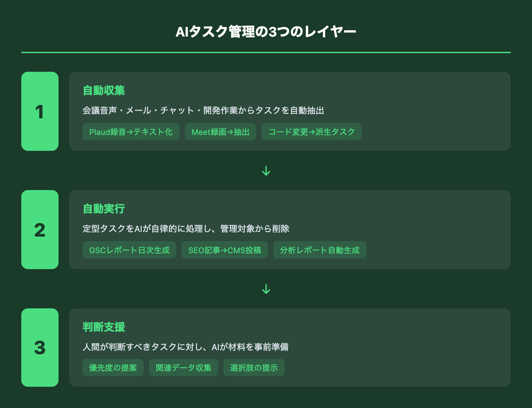Viewport: 532px width, 408px height.
Task: Select the 分析レポート自動生成 tag
Action: tap(320, 250)
